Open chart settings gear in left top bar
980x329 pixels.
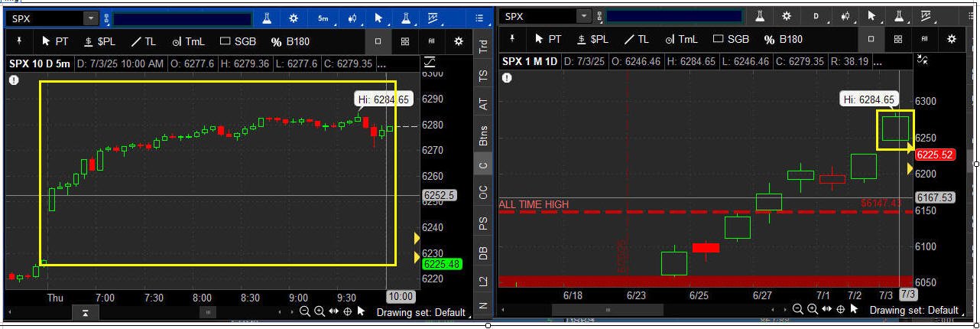click(294, 18)
